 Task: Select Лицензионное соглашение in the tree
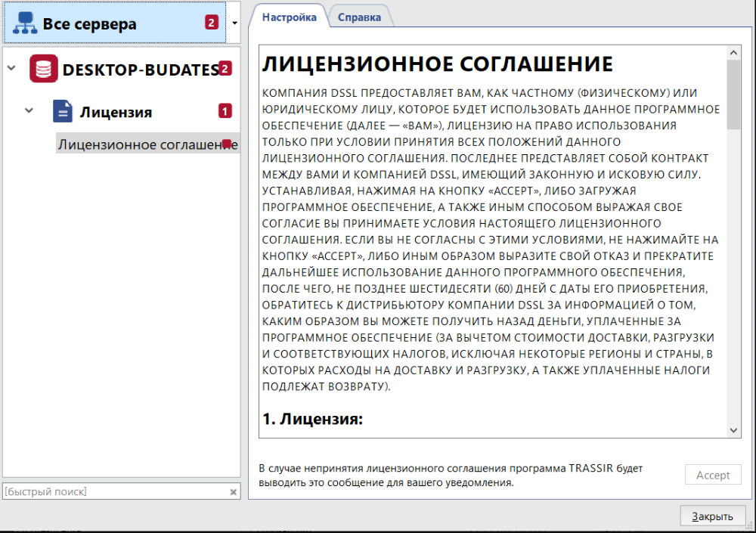point(148,144)
